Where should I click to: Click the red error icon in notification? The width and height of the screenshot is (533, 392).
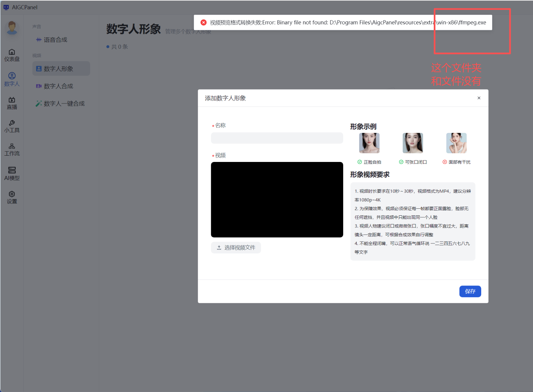click(204, 22)
